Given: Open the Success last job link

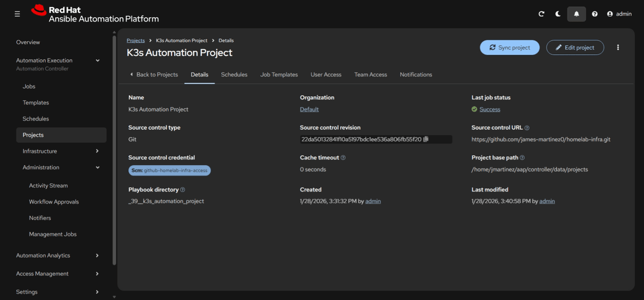Looking at the screenshot, I should coord(490,109).
